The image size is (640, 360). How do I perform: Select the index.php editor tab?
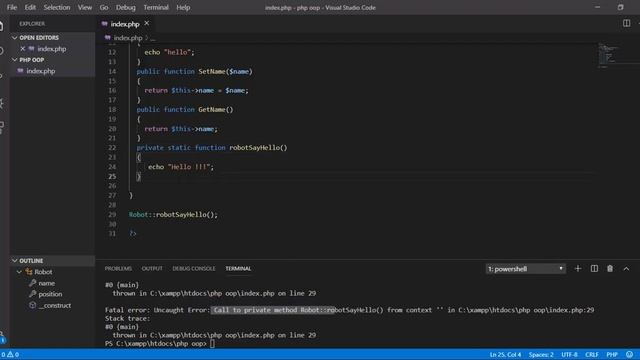pos(125,24)
